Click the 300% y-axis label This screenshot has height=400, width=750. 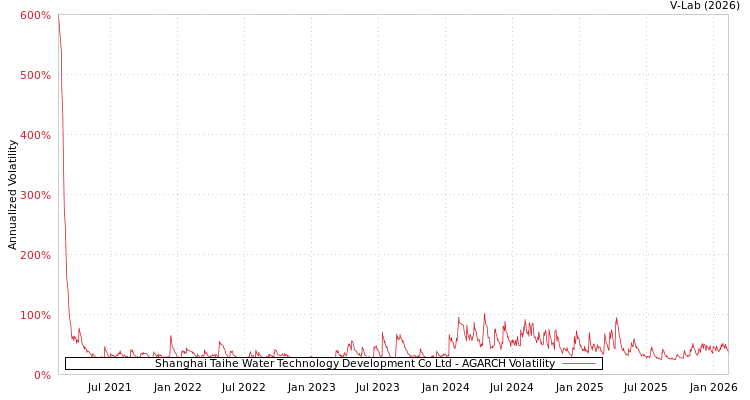click(35, 195)
